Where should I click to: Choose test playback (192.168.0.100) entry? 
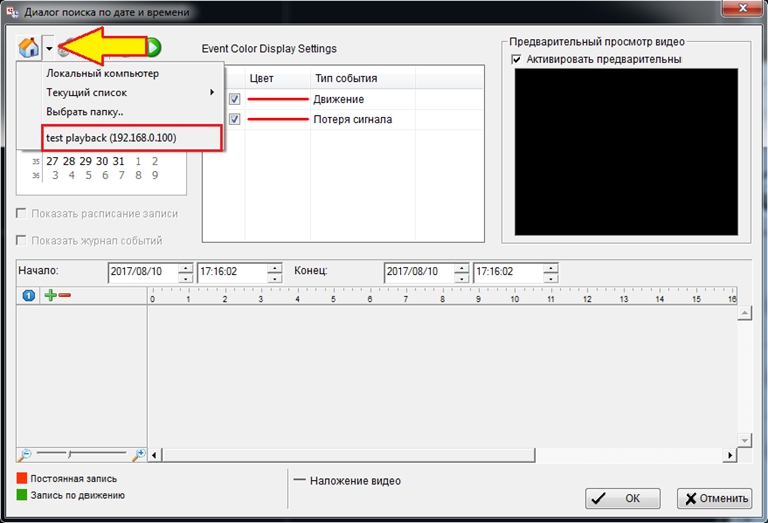111,137
